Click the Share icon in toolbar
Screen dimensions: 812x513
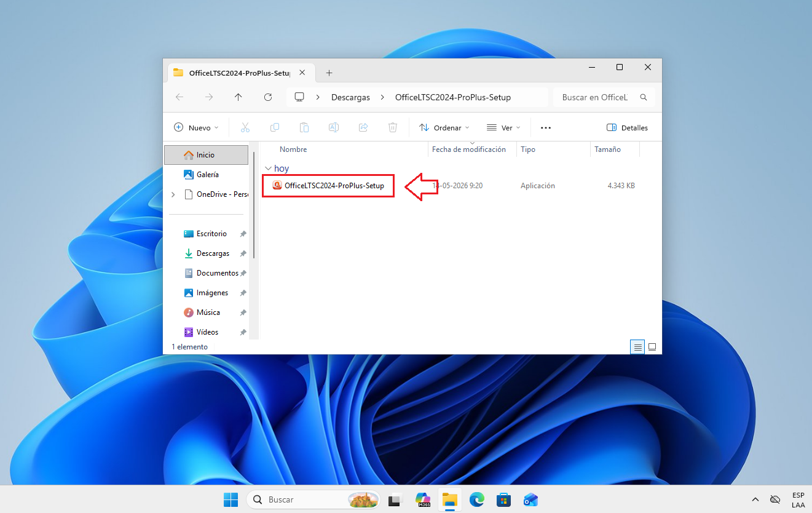[x=363, y=127]
